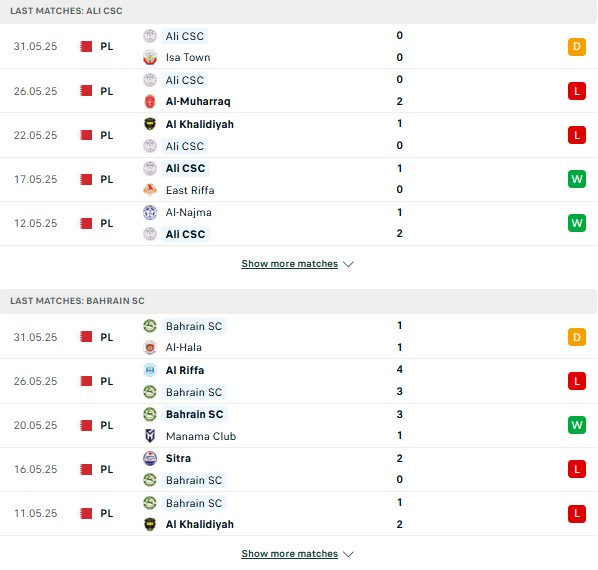
Task: Click chevron beside Bahrain SC's Show more matches
Action: click(x=348, y=554)
